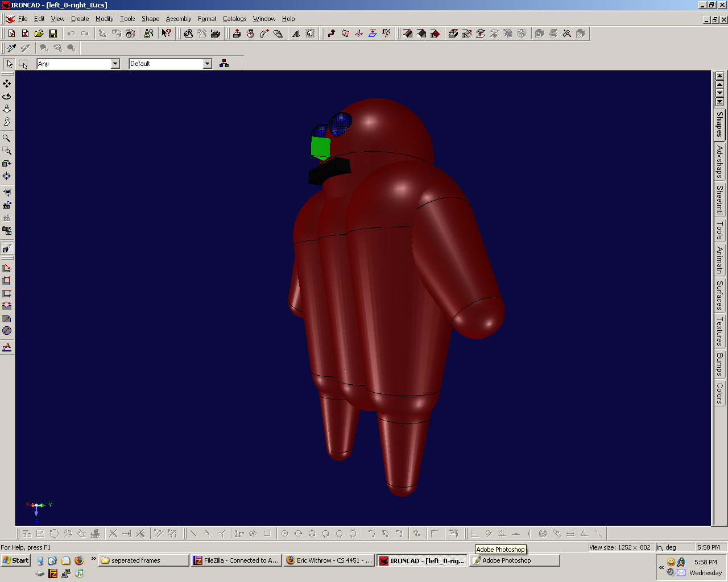The width and height of the screenshot is (728, 582).
Task: Select the Zoom camera magnifier tool
Action: pyautogui.click(x=7, y=138)
